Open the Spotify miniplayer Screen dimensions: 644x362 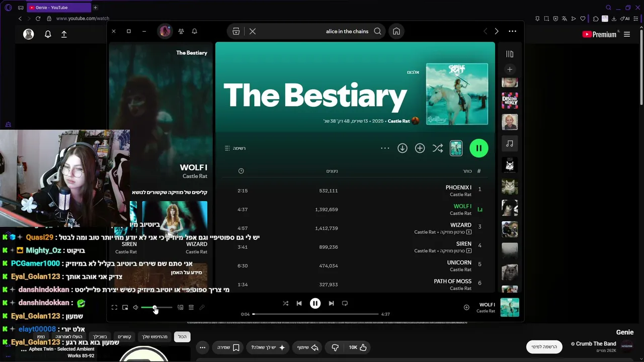[x=125, y=307]
